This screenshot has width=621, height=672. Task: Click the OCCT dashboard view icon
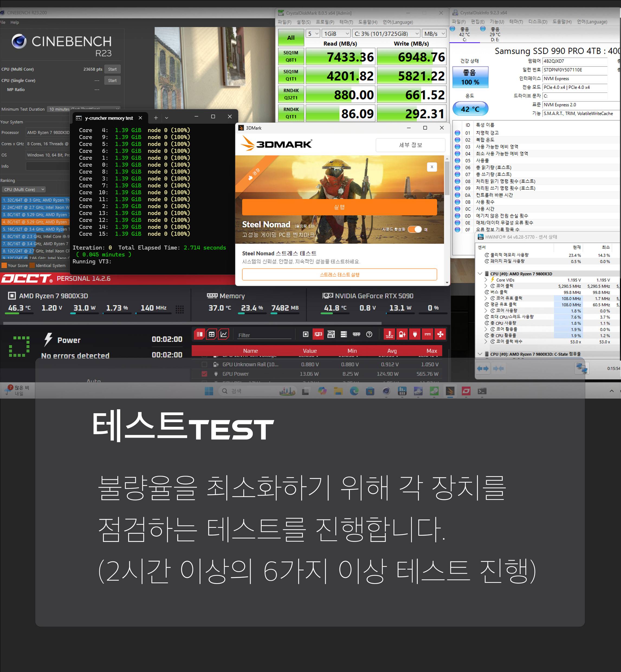point(199,334)
